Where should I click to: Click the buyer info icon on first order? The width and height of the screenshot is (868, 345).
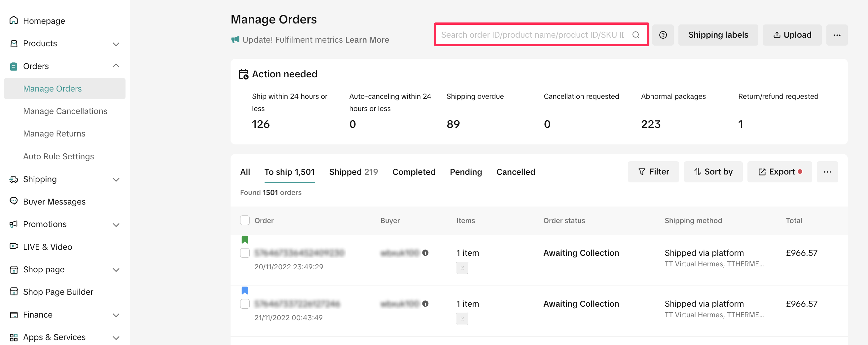425,252
